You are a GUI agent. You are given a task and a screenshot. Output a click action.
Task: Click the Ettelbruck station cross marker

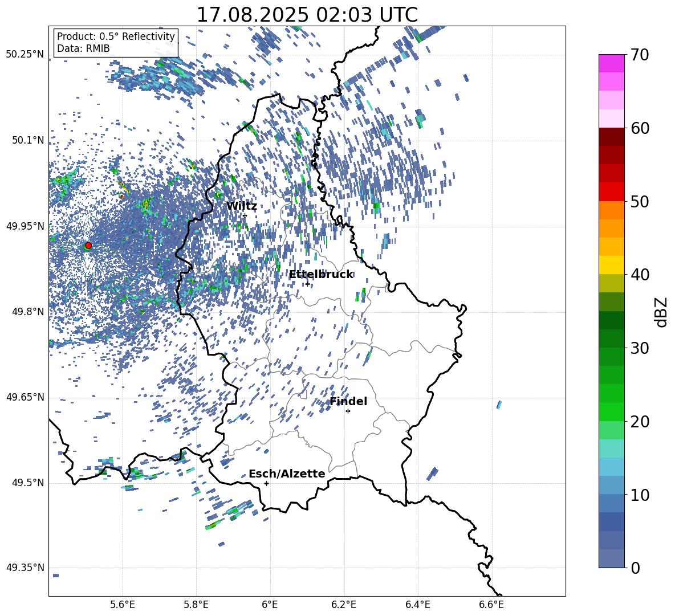click(x=307, y=284)
